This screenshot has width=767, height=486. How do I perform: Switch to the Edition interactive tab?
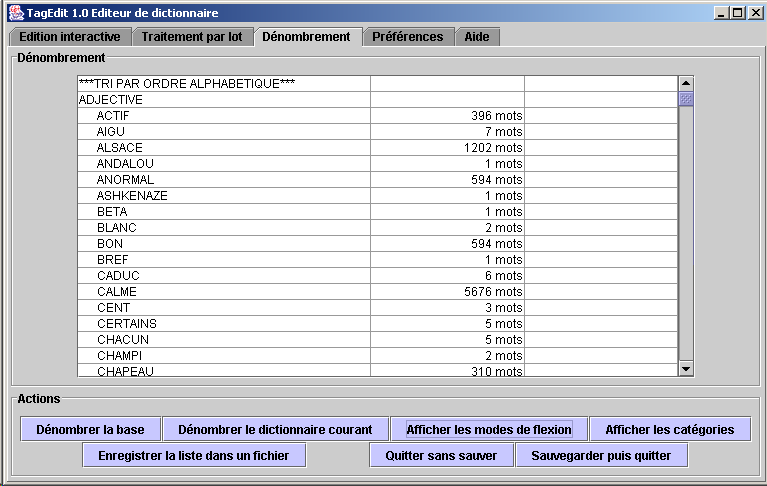70,37
